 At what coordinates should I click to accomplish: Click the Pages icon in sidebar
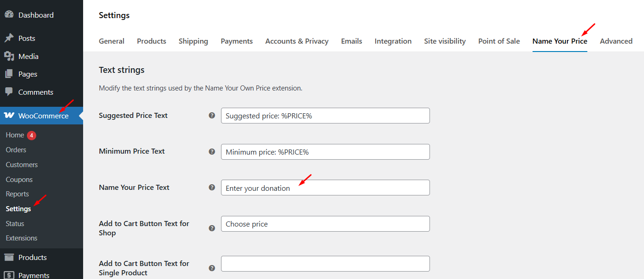(x=9, y=74)
